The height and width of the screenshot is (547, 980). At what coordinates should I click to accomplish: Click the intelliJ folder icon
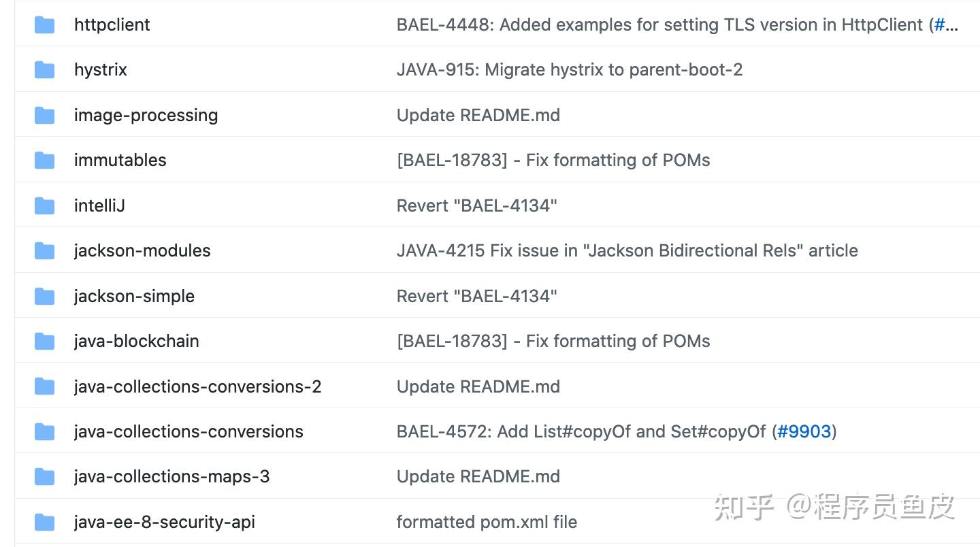[x=44, y=206]
